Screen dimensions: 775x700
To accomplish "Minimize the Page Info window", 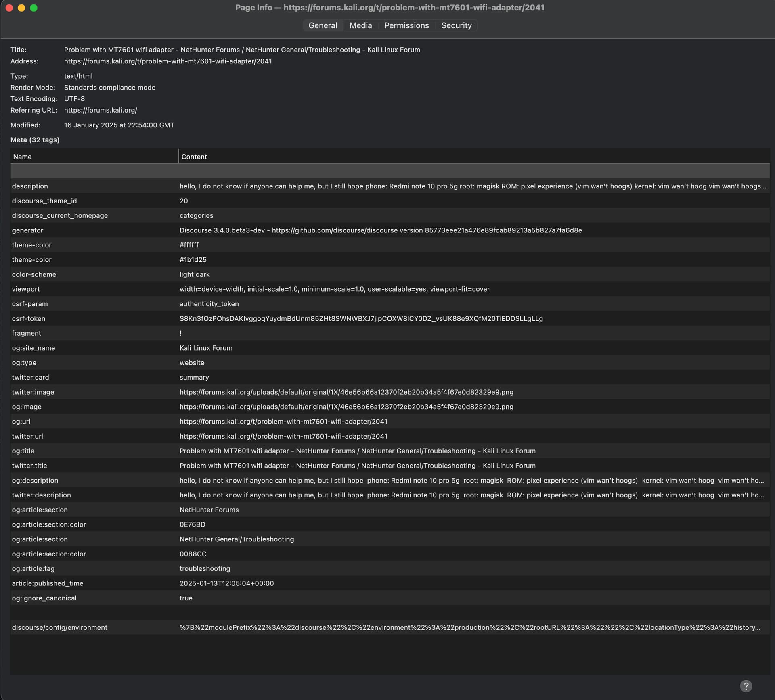I will click(x=21, y=8).
